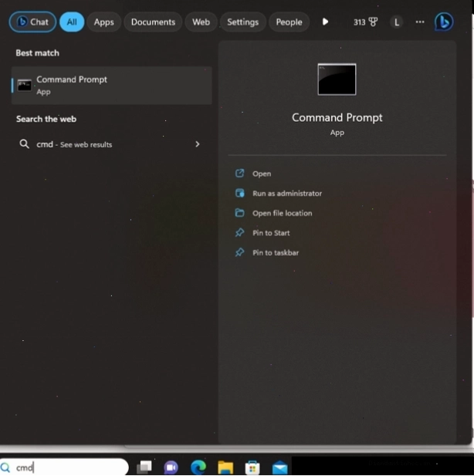Choose Open file location
Viewport: 474px width, 476px height.
coord(282,213)
